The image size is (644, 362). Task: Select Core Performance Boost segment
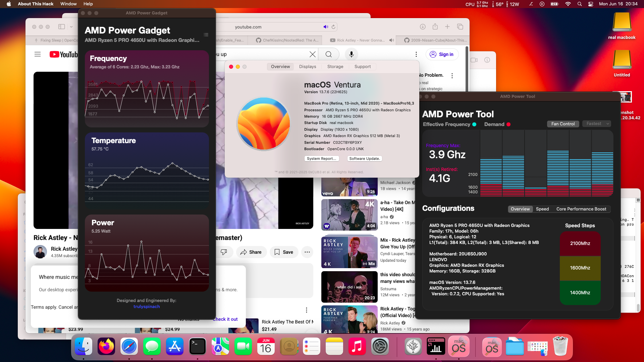click(581, 209)
